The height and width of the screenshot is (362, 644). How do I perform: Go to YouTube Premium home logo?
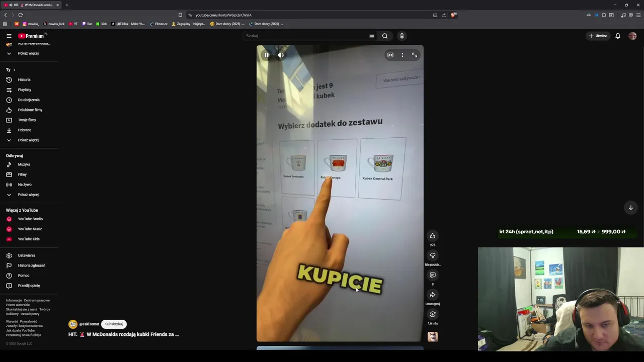[32, 36]
